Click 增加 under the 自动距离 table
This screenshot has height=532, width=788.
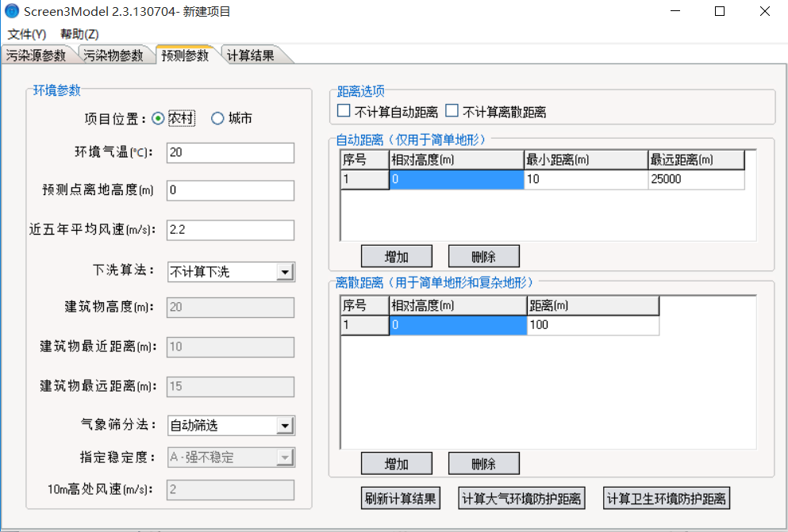[x=396, y=256]
